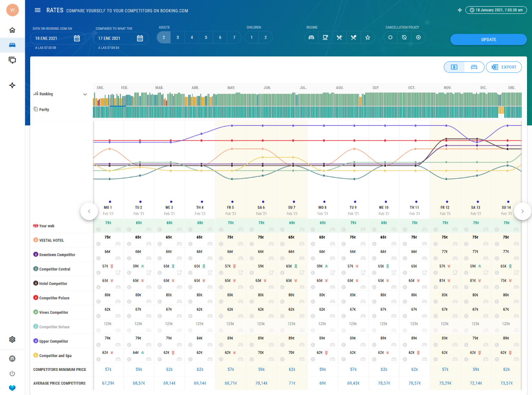Toggle Upper Competitor blue-violet series dot
Screen dimensions: 532x395
tap(36, 341)
